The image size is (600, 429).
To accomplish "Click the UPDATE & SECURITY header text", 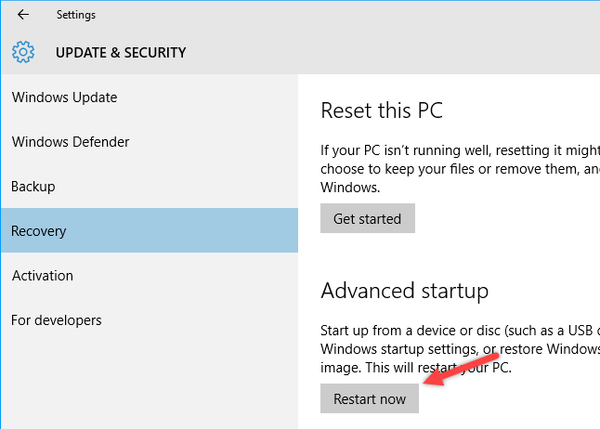I will [x=121, y=52].
